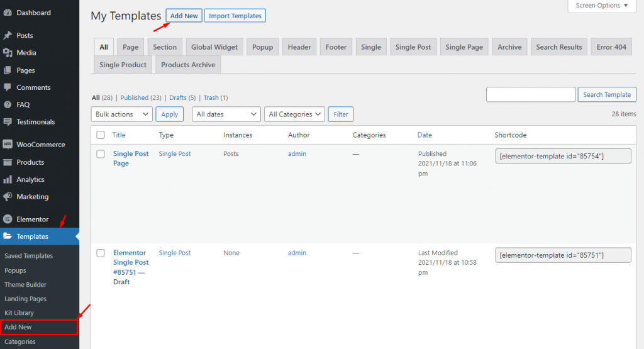Click the Filter button

click(340, 114)
